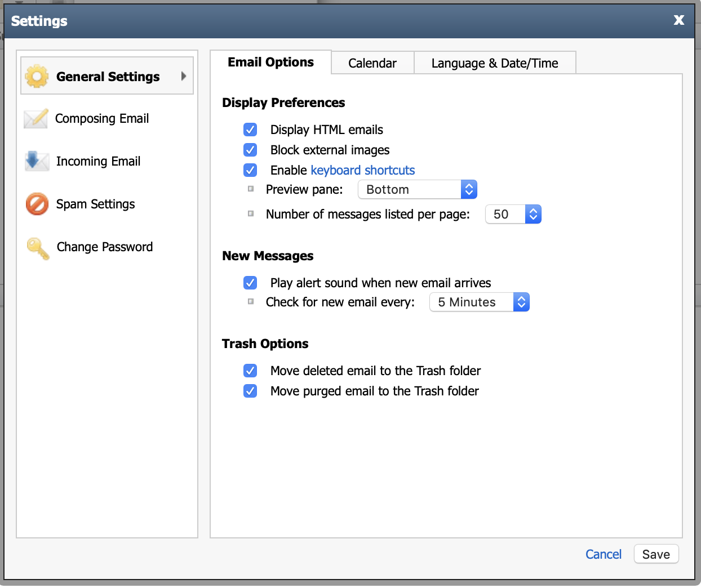Turn off the new email alert sound
Screen dimensions: 701x588
[x=250, y=283]
